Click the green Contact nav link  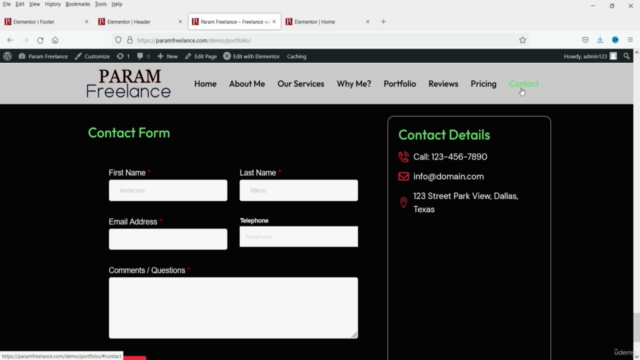(x=524, y=84)
